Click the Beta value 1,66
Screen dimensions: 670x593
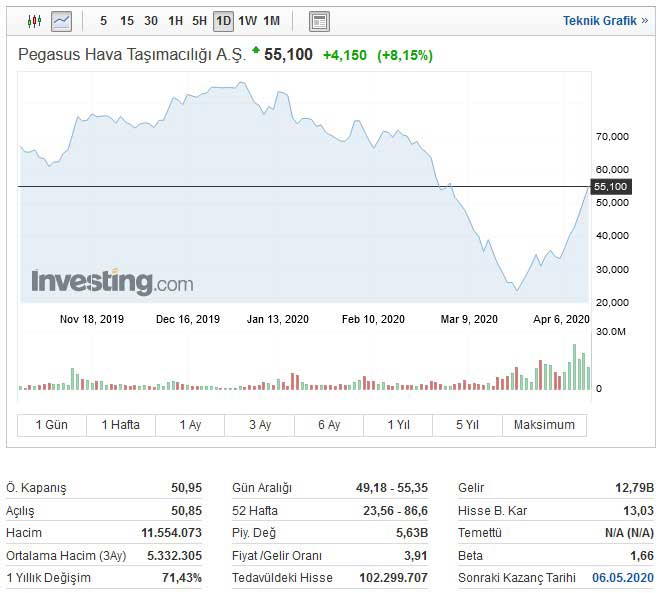(x=642, y=555)
